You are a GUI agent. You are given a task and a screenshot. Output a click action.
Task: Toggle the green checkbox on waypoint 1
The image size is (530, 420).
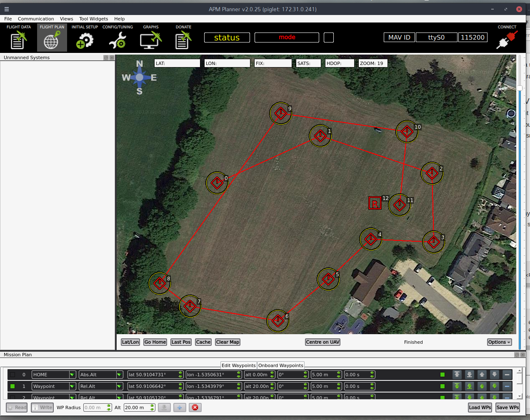(x=12, y=386)
